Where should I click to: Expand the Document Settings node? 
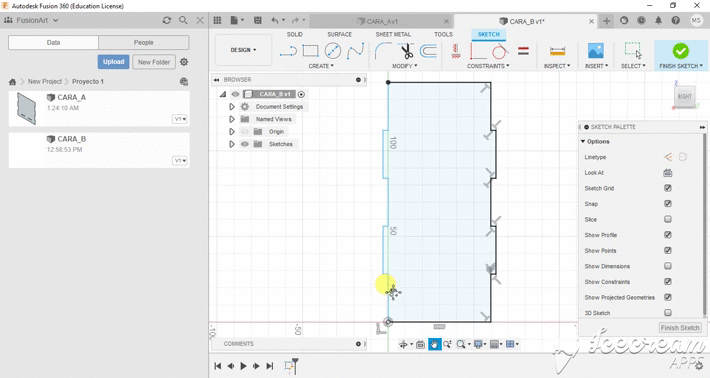(232, 107)
